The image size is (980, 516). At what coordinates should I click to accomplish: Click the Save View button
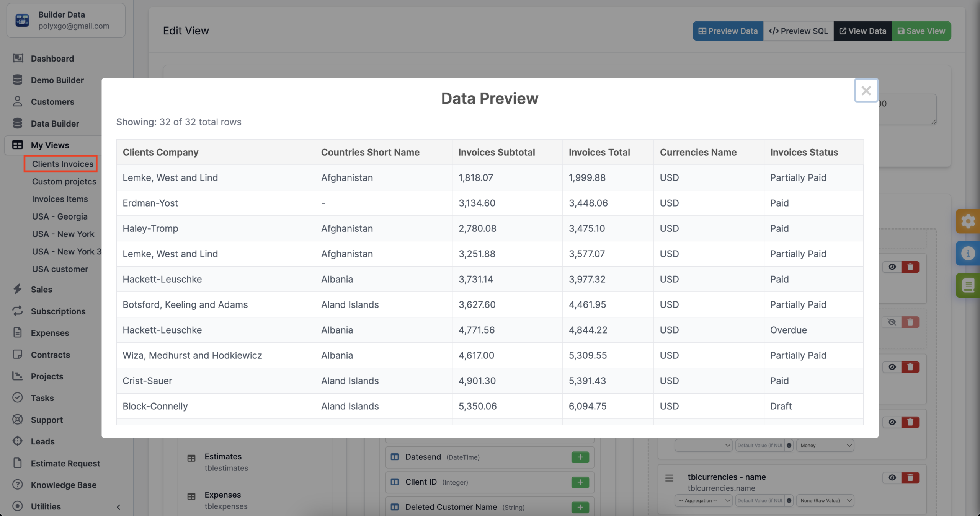coord(921,31)
